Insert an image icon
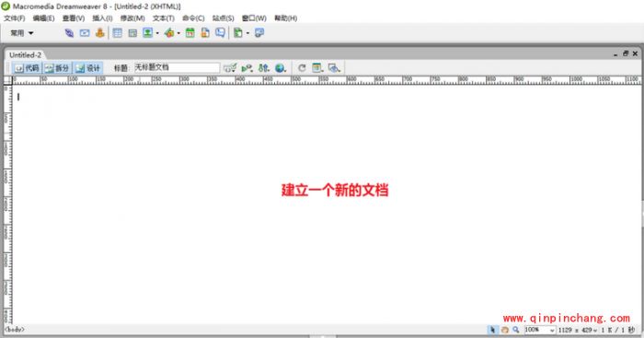 (147, 33)
